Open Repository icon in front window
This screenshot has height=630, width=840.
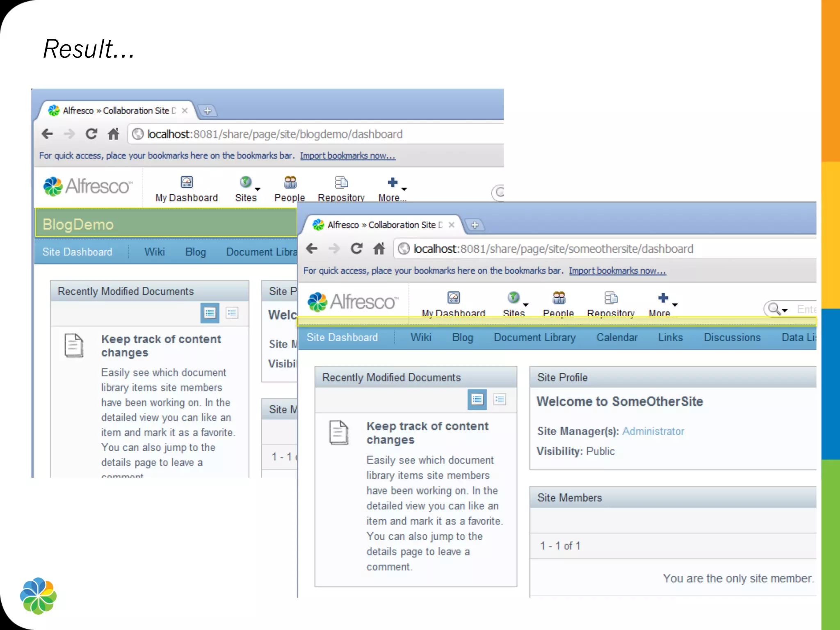pyautogui.click(x=611, y=297)
